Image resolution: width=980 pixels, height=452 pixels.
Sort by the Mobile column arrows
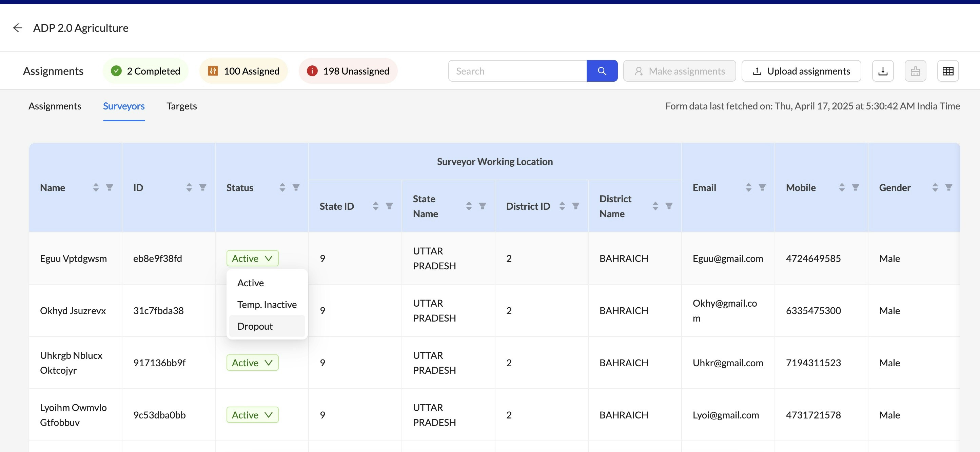(x=842, y=187)
